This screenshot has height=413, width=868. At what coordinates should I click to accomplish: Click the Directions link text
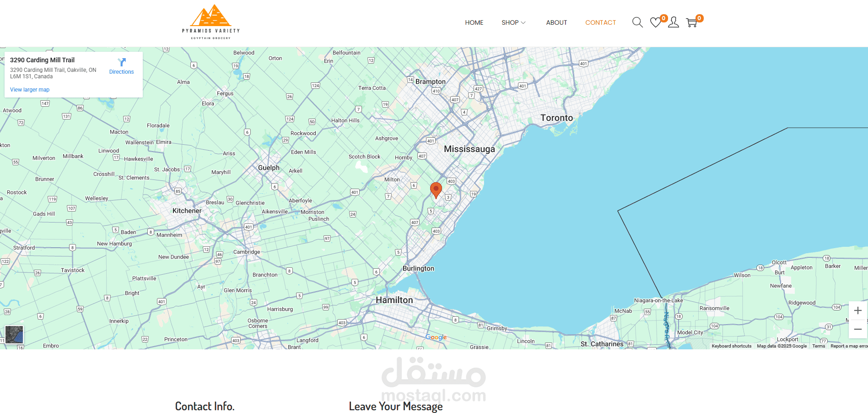pos(121,72)
